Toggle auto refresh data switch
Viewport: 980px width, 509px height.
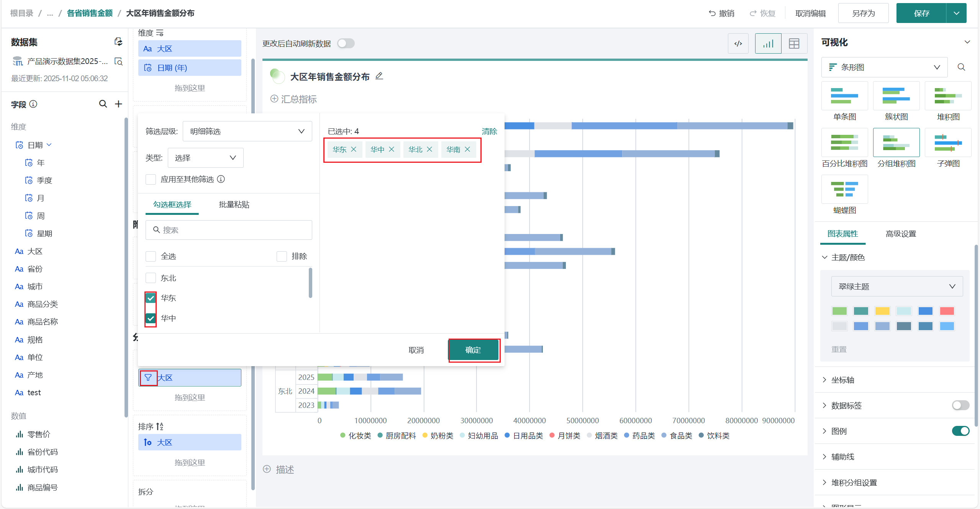pyautogui.click(x=346, y=44)
